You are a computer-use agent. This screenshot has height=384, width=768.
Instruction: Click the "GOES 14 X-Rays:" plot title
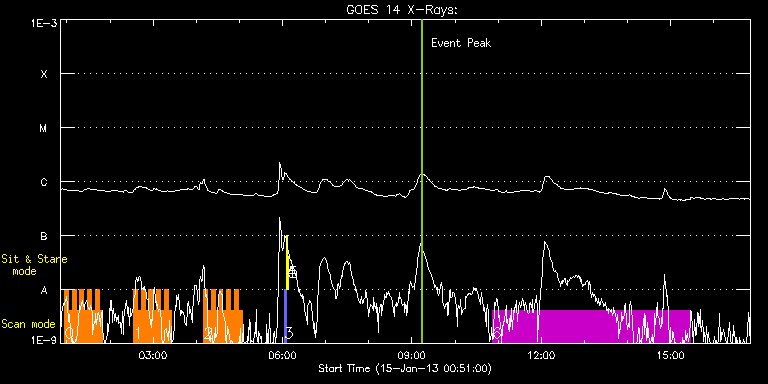pyautogui.click(x=402, y=10)
